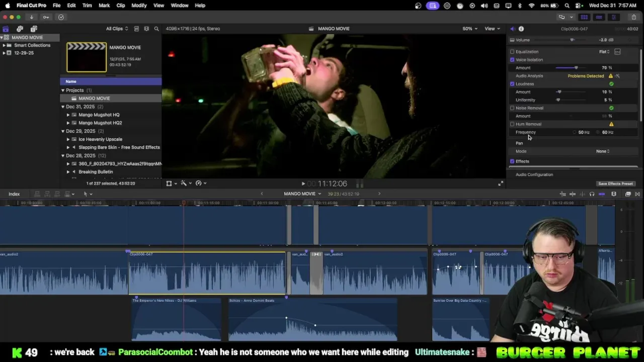Click the Import Media arrow icon
The width and height of the screenshot is (644, 362).
[31, 17]
